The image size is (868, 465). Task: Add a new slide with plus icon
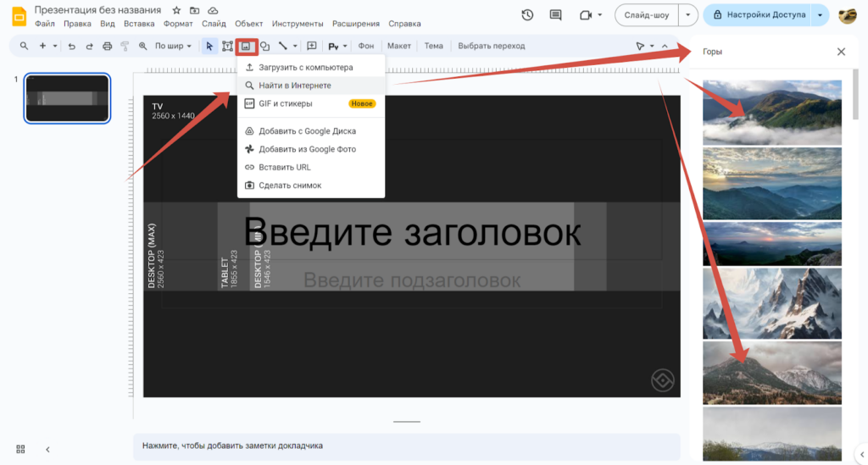(42, 46)
